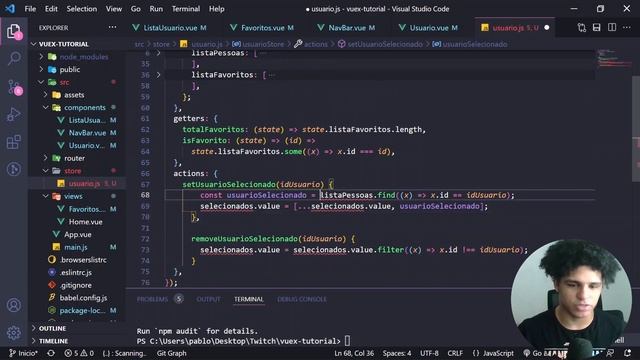Open the Git Graph activity bar icon

click(x=13, y=169)
